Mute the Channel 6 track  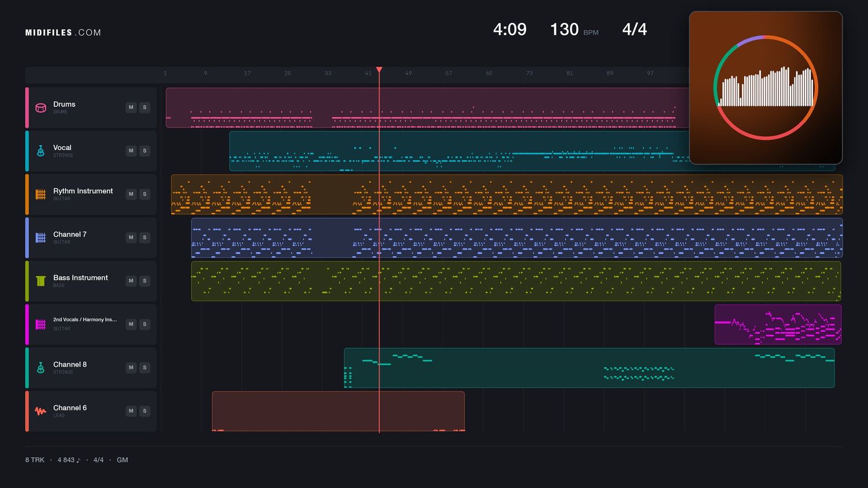(131, 411)
